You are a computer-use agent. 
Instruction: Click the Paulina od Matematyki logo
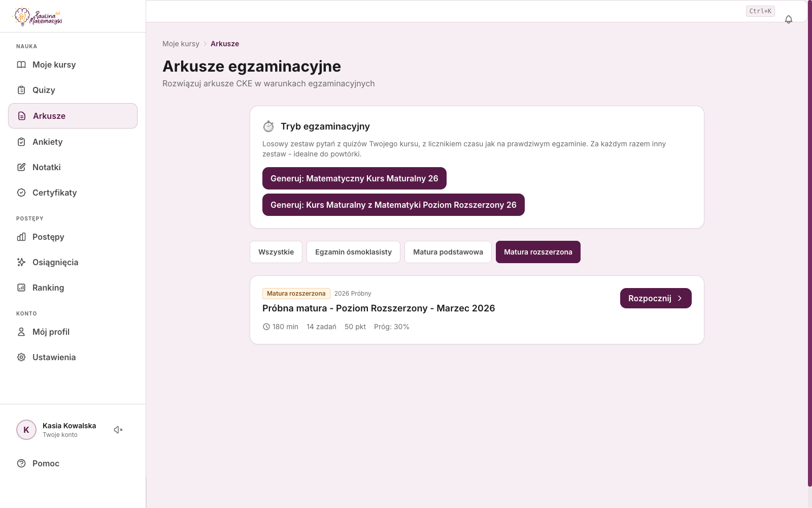click(38, 16)
